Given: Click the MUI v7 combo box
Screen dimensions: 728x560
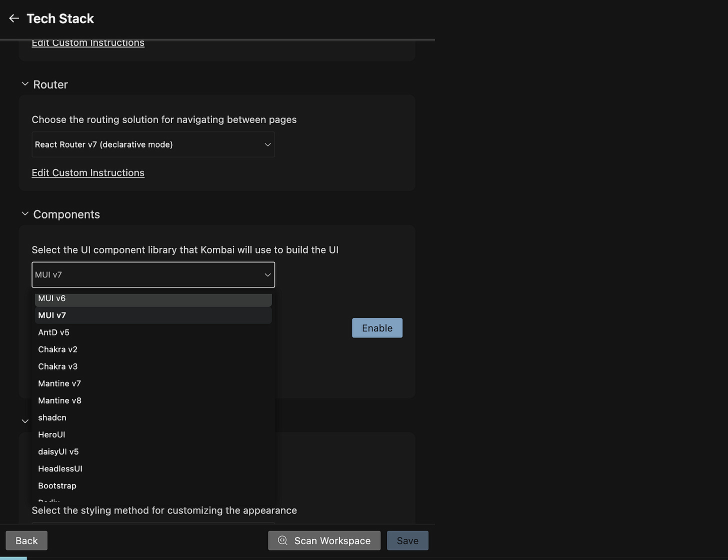Looking at the screenshot, I should [x=153, y=274].
